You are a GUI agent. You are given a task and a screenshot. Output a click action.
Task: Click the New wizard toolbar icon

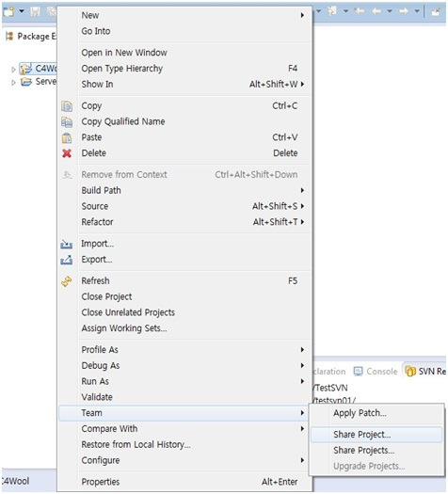click(x=8, y=11)
